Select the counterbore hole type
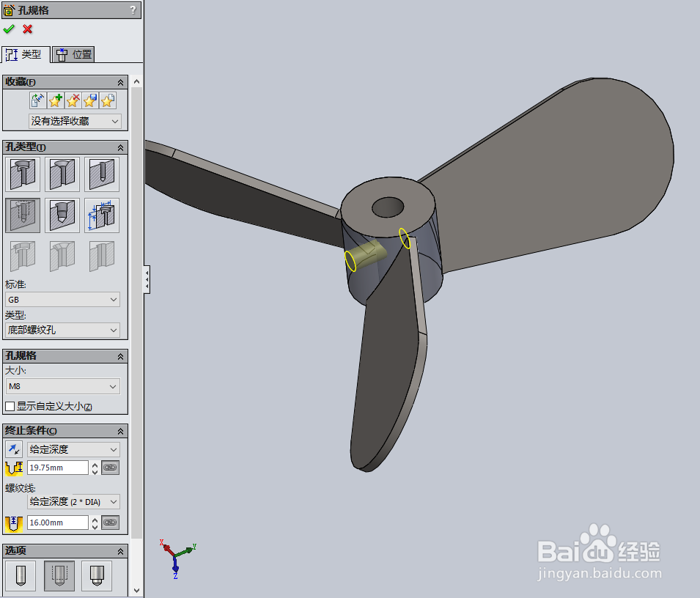 [23, 174]
